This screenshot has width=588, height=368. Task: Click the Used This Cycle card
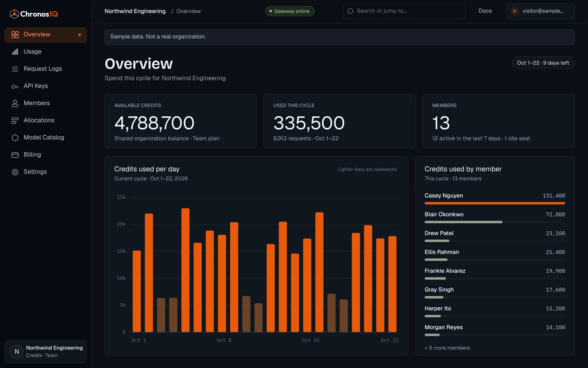(x=340, y=121)
